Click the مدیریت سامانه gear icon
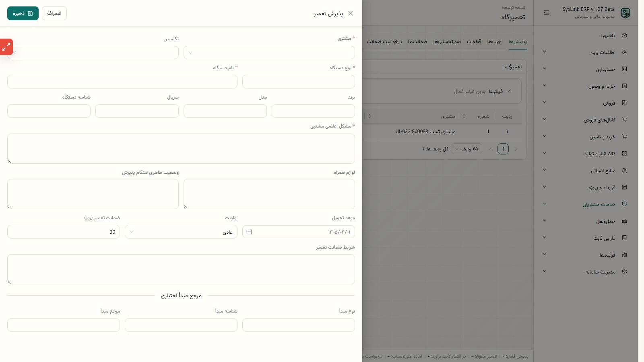644x362 pixels. point(624,272)
